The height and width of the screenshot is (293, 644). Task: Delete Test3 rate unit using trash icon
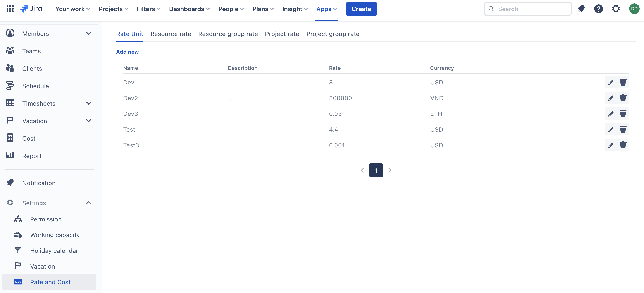623,145
